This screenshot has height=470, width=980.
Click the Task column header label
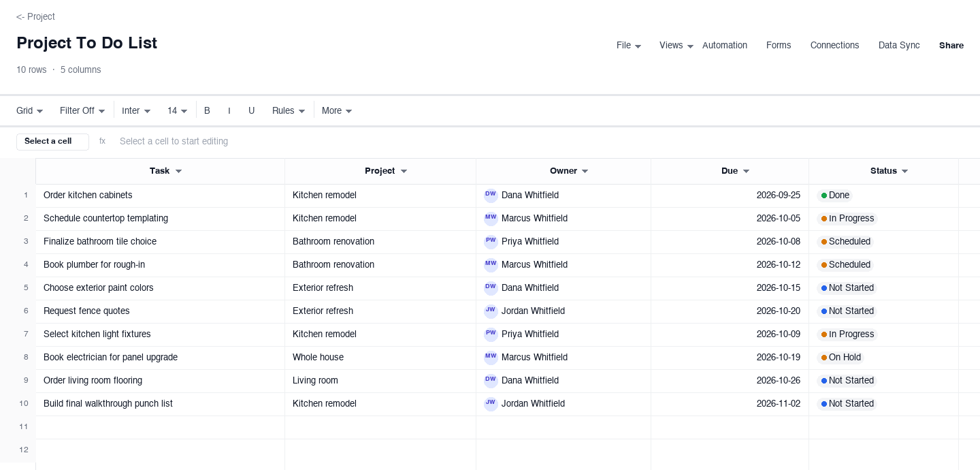[159, 171]
